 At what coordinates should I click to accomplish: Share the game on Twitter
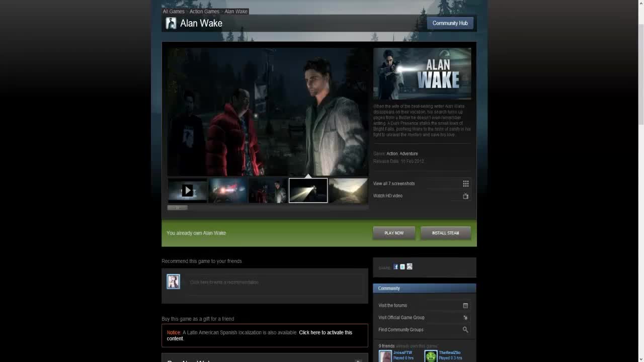point(403,267)
